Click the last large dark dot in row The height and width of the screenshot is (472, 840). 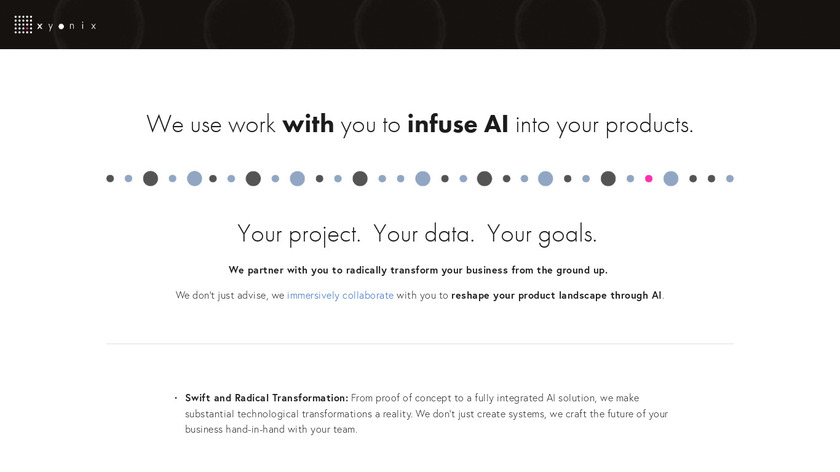click(608, 179)
